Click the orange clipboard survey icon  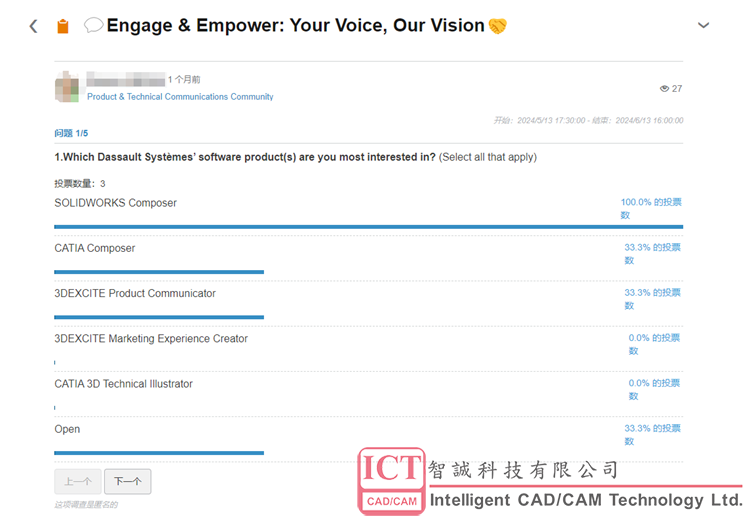pos(63,26)
